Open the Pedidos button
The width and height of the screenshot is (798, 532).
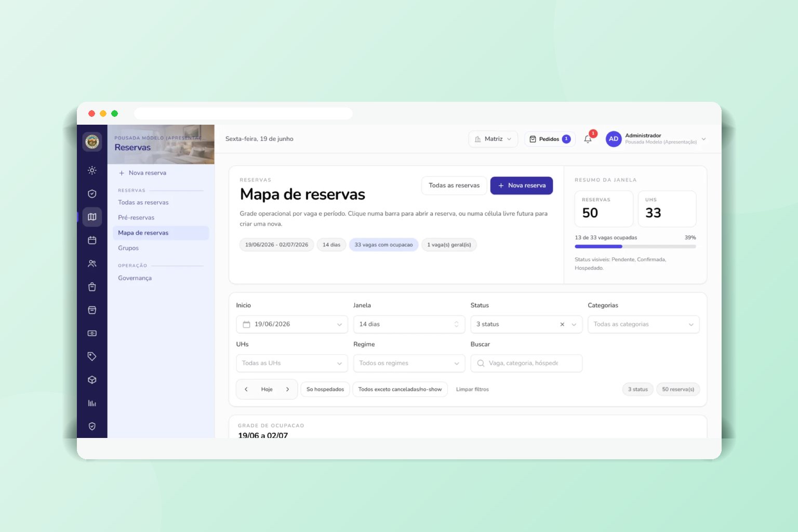(550, 139)
